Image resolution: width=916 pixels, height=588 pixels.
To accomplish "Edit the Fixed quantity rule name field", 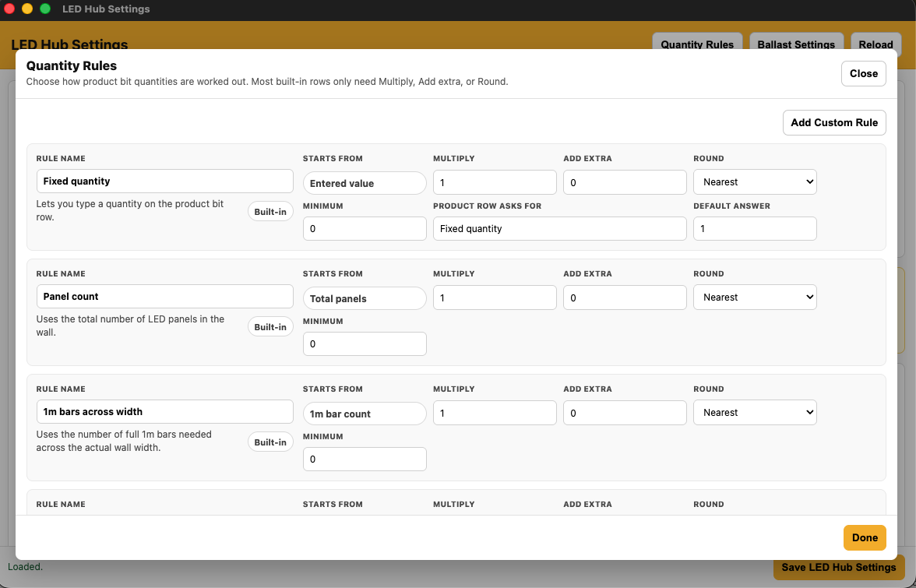I will coord(165,181).
